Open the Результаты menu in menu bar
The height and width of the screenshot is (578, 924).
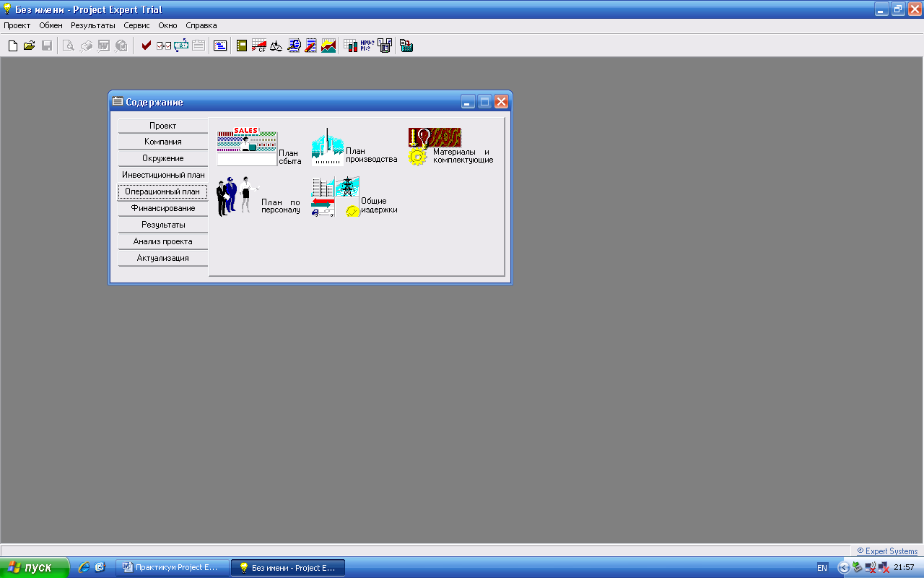pyautogui.click(x=93, y=25)
